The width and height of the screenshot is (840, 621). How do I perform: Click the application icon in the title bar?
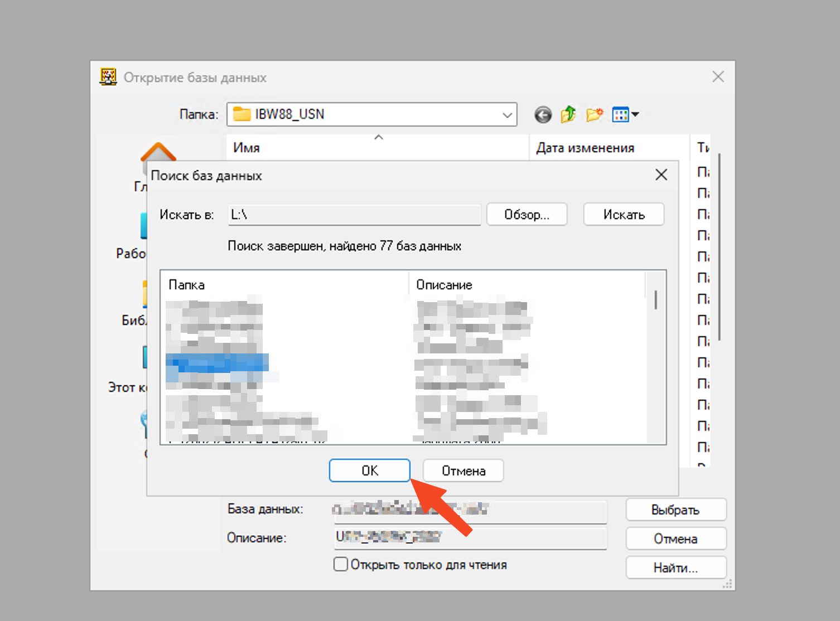click(x=108, y=77)
